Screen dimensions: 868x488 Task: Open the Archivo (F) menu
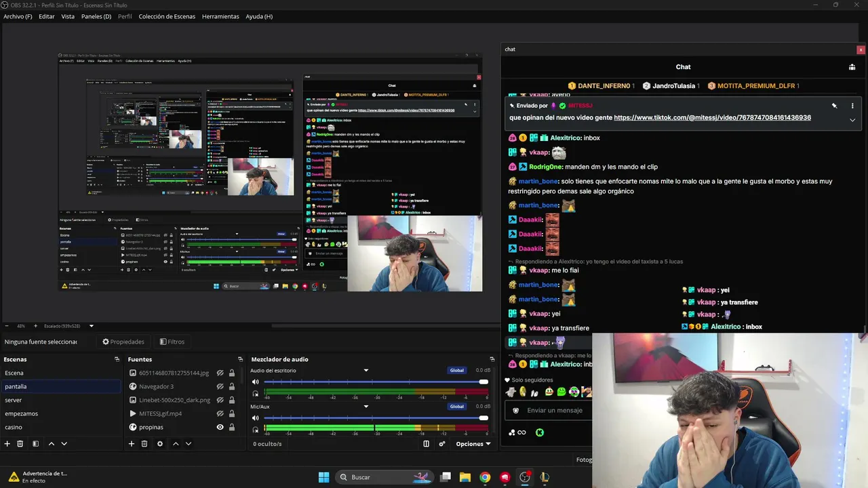coord(18,16)
